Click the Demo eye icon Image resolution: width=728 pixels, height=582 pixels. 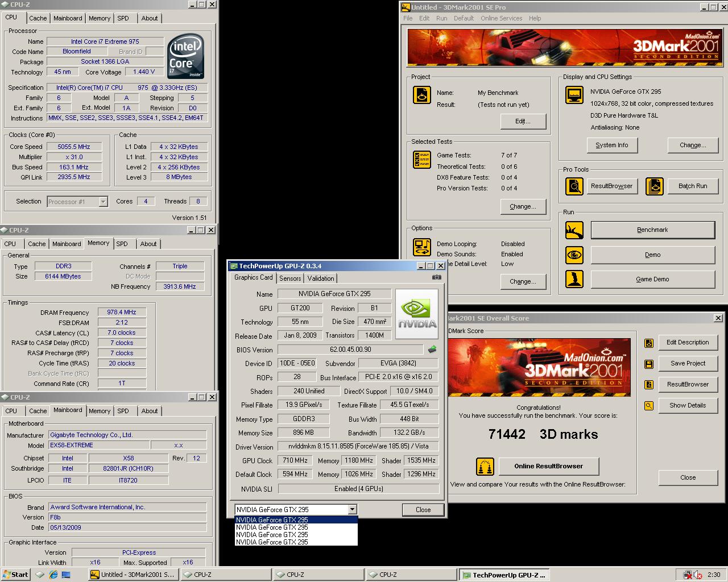coord(574,255)
